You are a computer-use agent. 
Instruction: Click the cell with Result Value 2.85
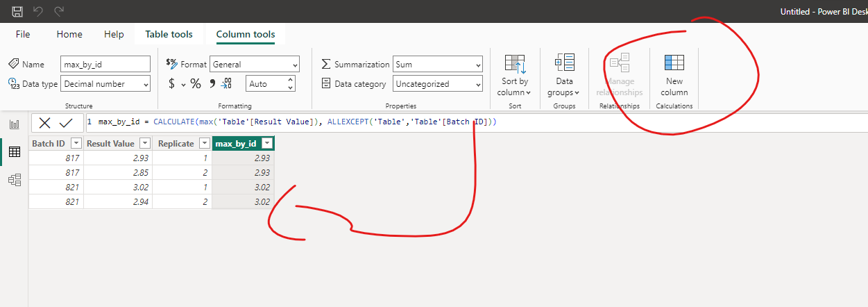118,172
